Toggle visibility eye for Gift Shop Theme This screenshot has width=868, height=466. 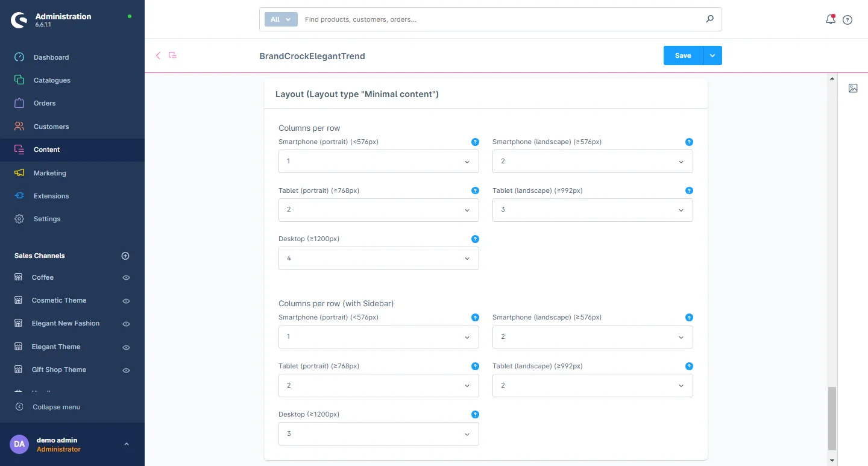pyautogui.click(x=126, y=370)
